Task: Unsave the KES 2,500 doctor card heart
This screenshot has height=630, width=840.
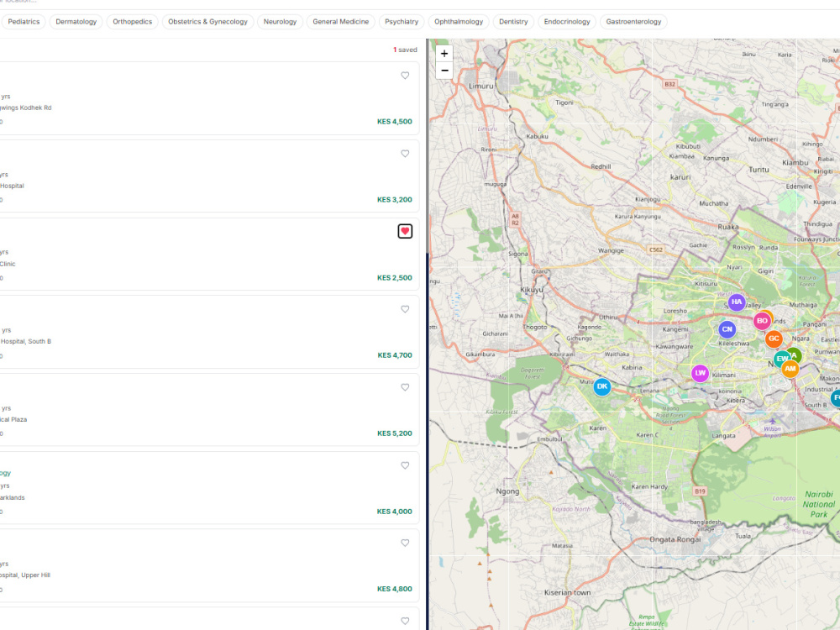Action: (x=405, y=232)
